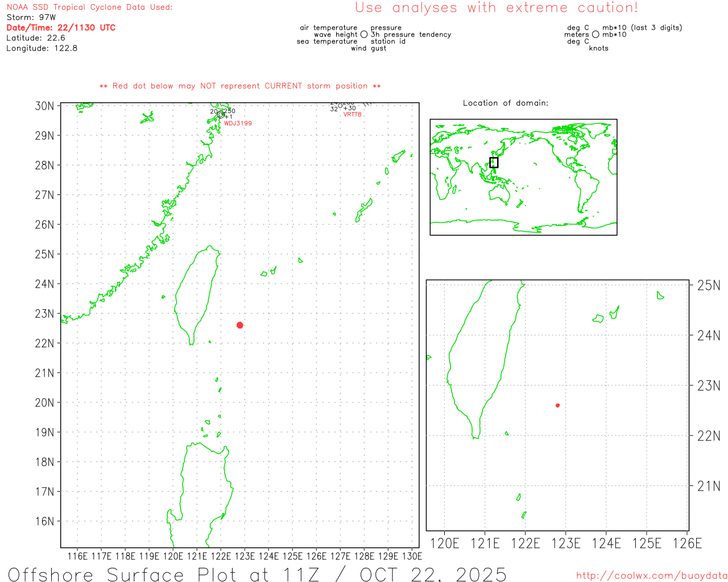Click the Date/Time 22/1130 UTC text

[x=61, y=28]
